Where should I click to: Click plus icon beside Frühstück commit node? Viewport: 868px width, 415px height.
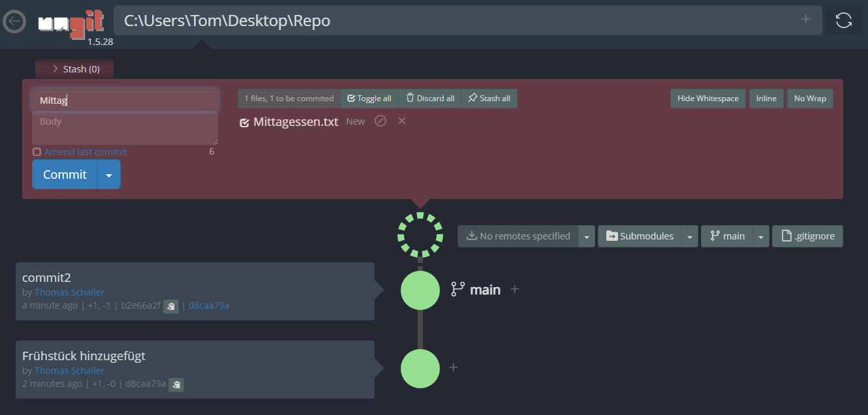[454, 367]
